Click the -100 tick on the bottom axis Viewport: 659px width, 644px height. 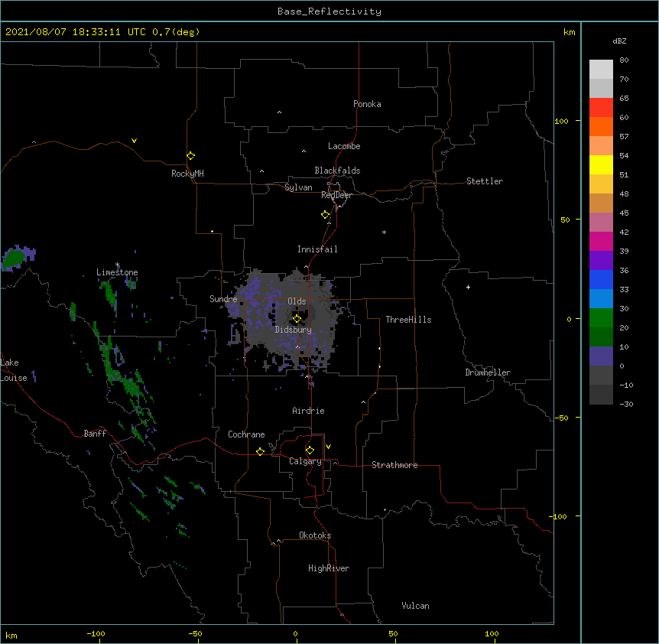[96, 634]
